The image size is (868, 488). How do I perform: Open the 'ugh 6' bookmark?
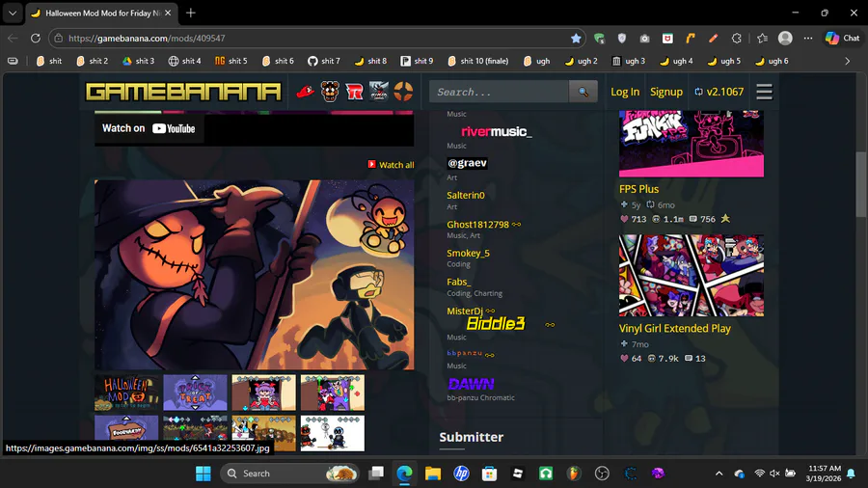(772, 61)
